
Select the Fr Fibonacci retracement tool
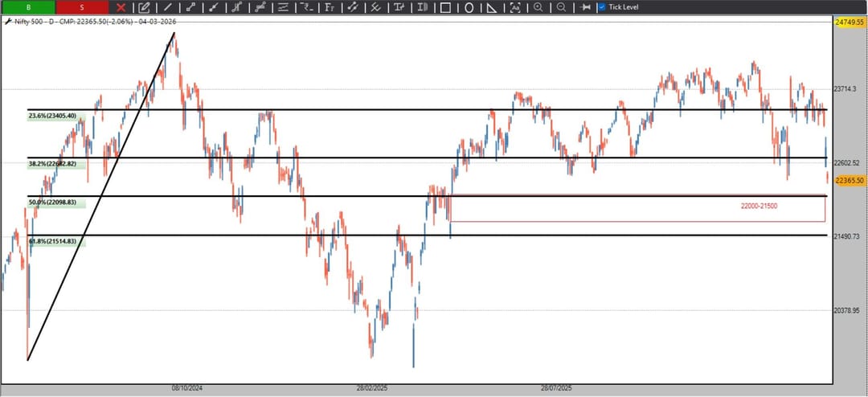coord(330,7)
